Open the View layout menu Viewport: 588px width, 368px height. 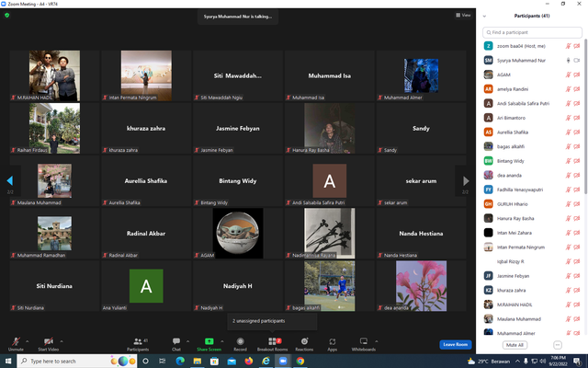pyautogui.click(x=463, y=15)
